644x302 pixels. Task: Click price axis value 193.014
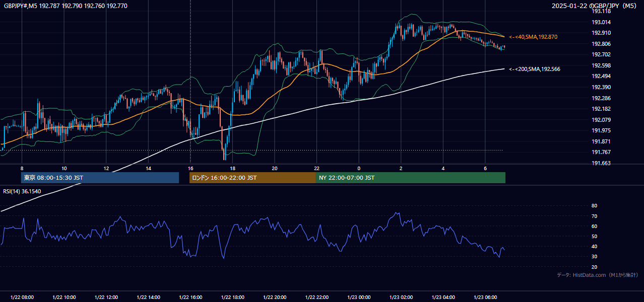pyautogui.click(x=601, y=22)
